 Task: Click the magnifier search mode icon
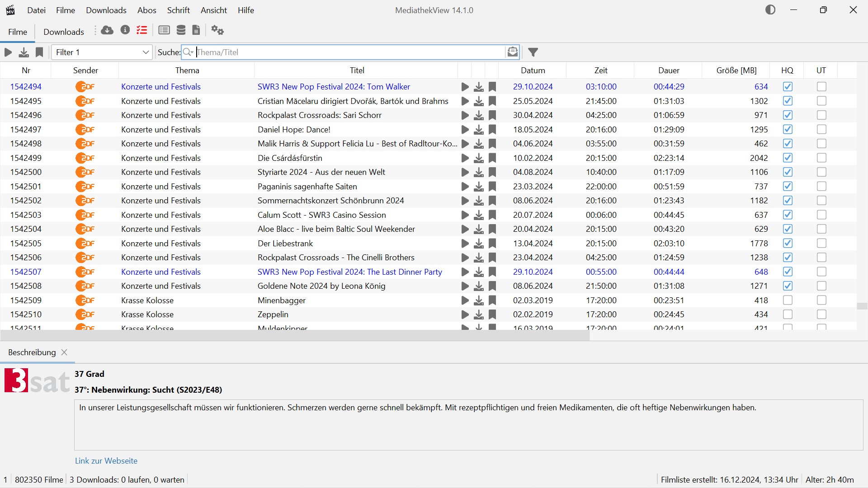pyautogui.click(x=188, y=52)
